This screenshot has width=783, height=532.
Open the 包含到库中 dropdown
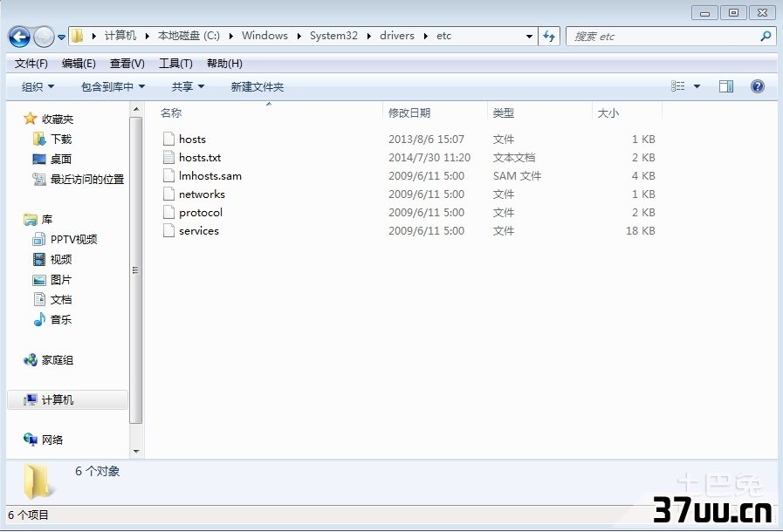pos(113,87)
